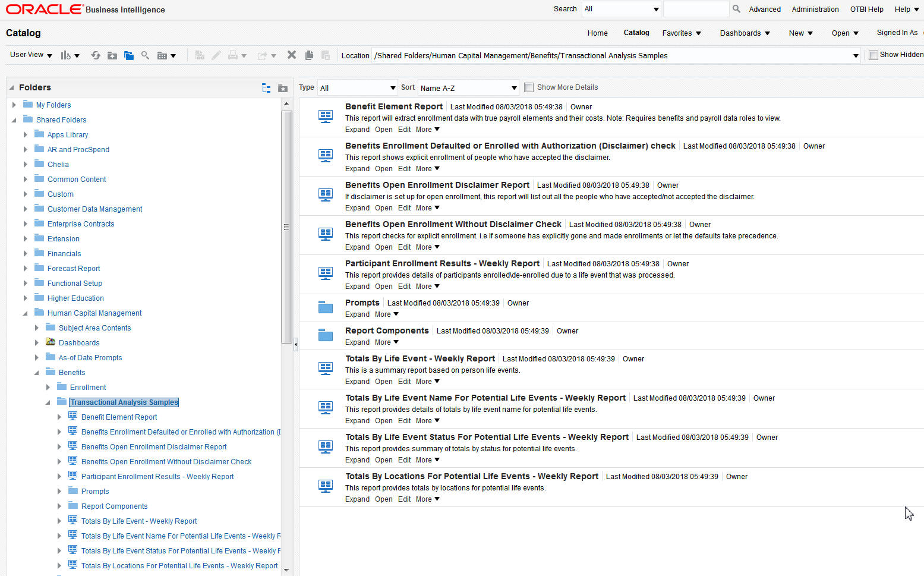Edit Totals By Life Event - Weekly Report

404,382
